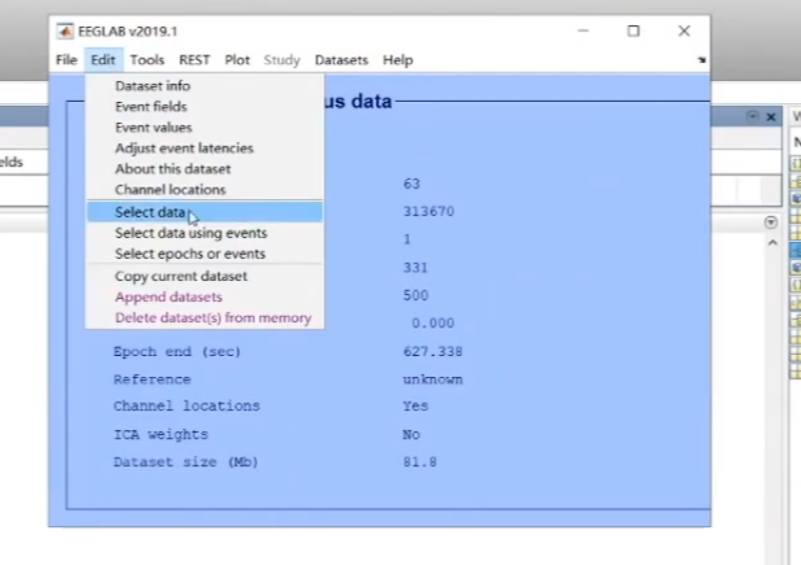
Task: Click Copy current dataset menu entry
Action: pos(181,276)
